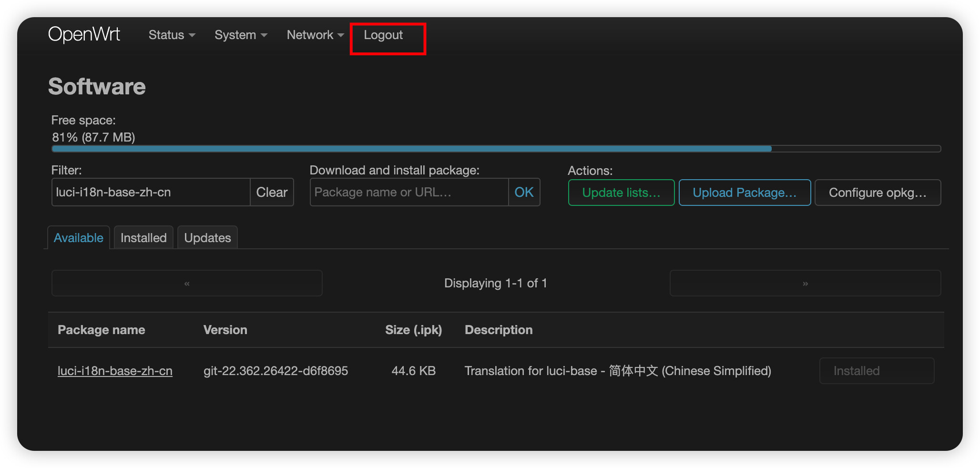Click the Description column header
This screenshot has height=468, width=980.
tap(499, 330)
